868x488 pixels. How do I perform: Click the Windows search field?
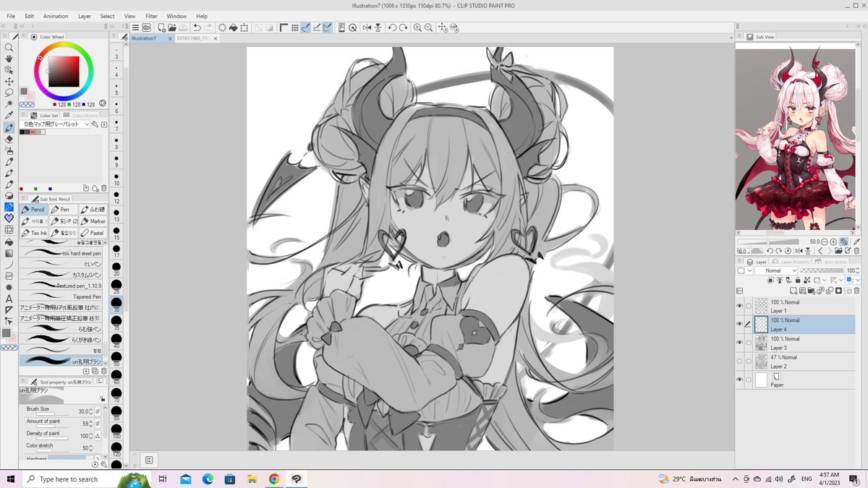[x=72, y=479]
